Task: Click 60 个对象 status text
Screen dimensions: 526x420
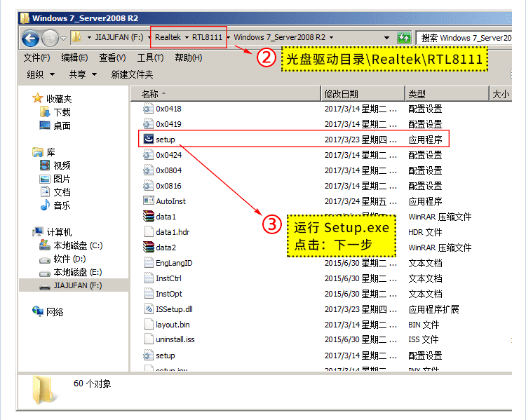Action: click(x=93, y=384)
